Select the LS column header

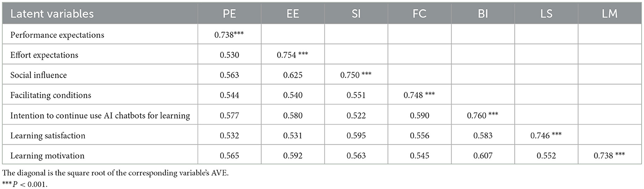click(x=546, y=14)
